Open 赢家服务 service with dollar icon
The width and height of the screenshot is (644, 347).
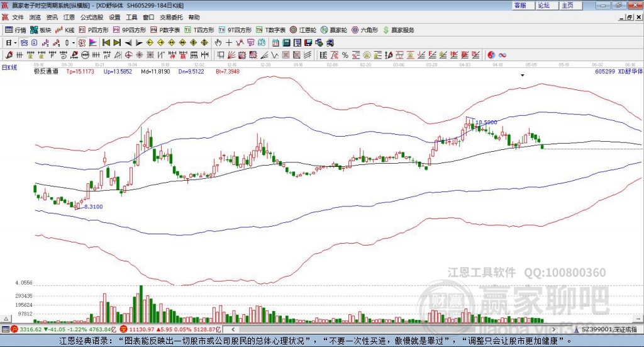coord(398,30)
